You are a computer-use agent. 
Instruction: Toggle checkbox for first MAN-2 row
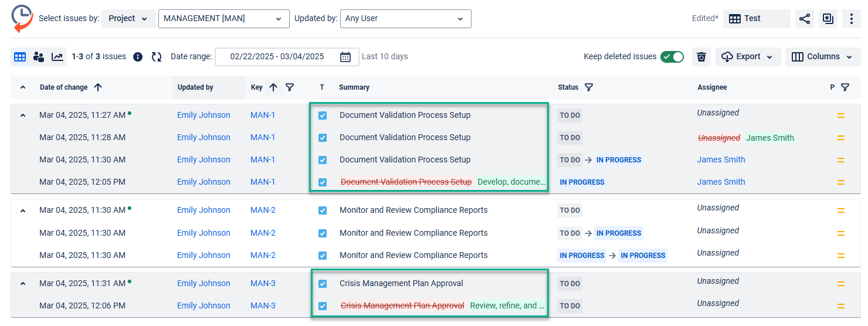[x=323, y=210]
